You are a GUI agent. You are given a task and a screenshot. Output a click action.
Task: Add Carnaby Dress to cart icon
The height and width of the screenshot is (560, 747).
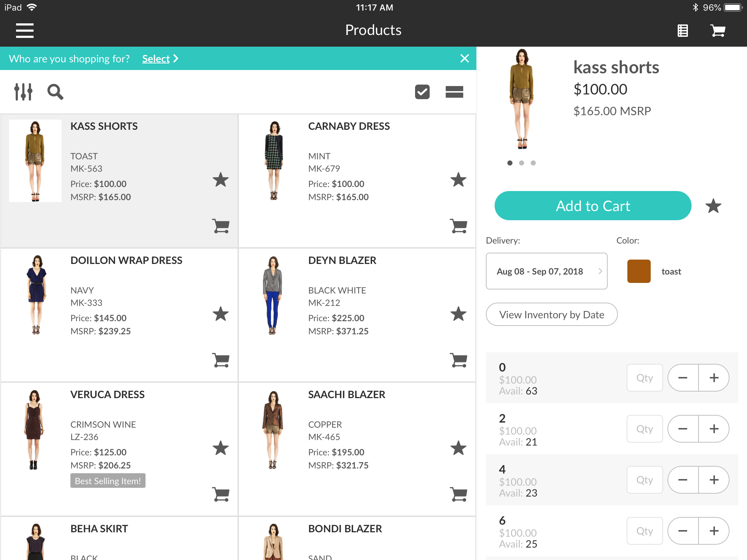[458, 226]
